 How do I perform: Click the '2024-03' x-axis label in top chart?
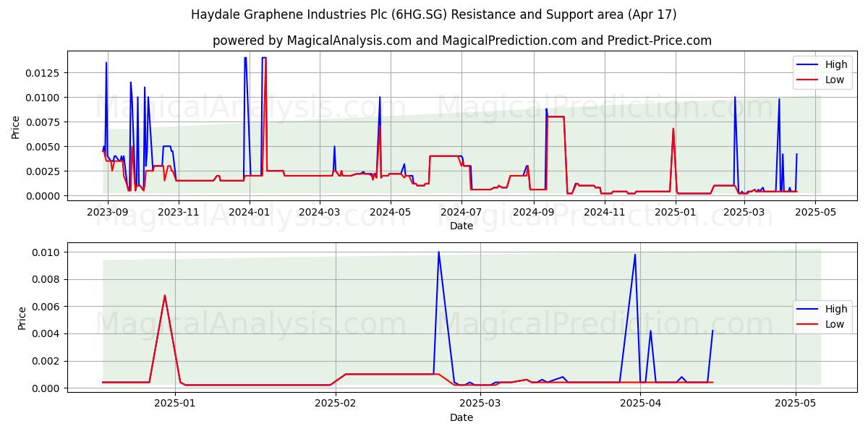tap(319, 212)
